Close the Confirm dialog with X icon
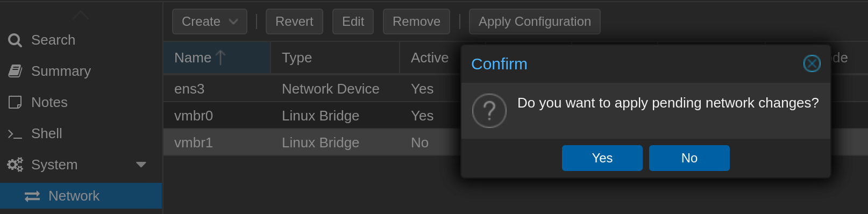The image size is (868, 214). click(x=812, y=63)
